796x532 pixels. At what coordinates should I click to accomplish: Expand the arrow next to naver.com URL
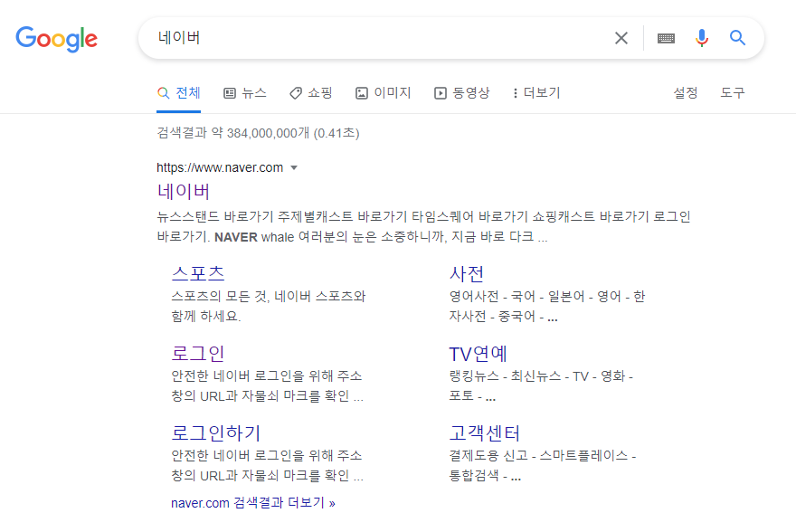[x=293, y=168]
